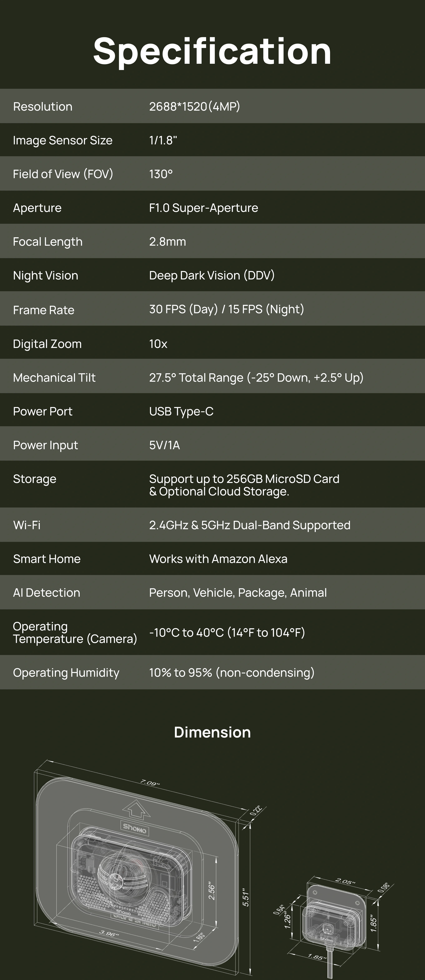Image resolution: width=425 pixels, height=980 pixels.
Task: Select the Night Vision row label
Action: tap(46, 275)
